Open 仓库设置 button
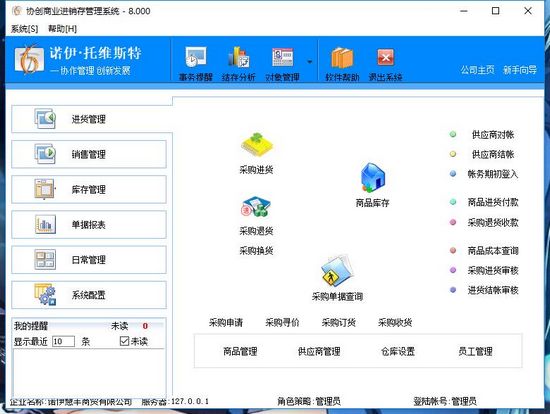 click(x=398, y=351)
